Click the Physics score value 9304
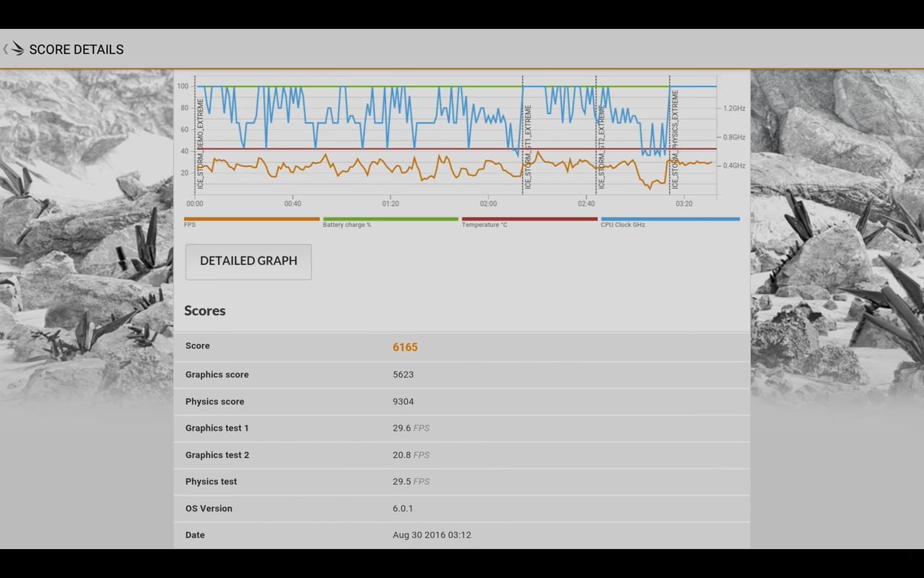Viewport: 924px width, 578px height. (403, 401)
